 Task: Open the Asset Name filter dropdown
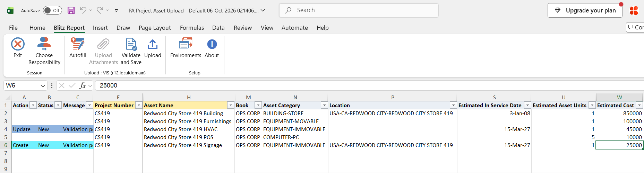(x=231, y=105)
